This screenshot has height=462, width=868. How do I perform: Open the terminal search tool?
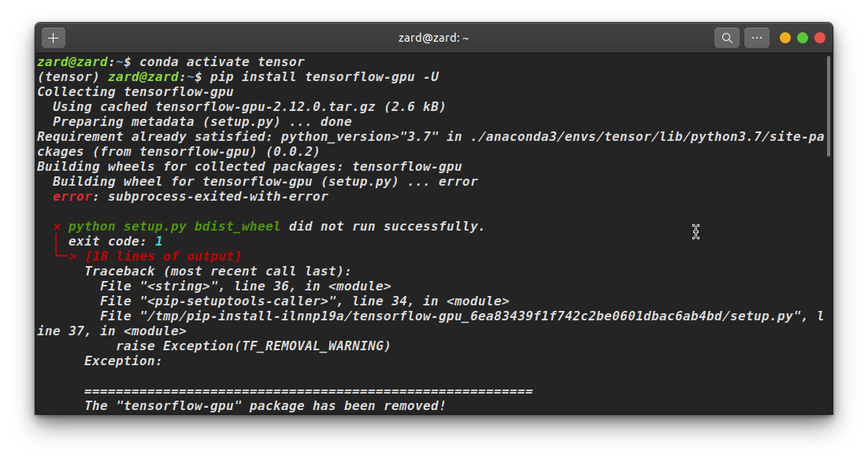pos(727,38)
